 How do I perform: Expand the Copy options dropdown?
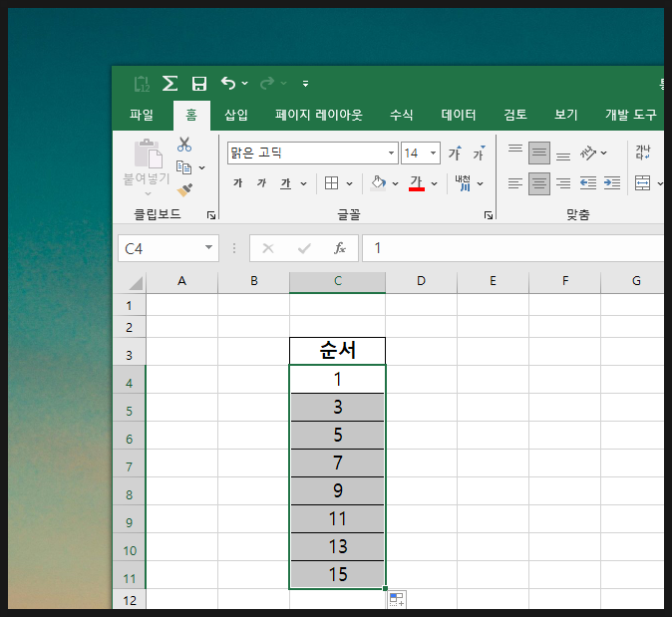coord(201,168)
